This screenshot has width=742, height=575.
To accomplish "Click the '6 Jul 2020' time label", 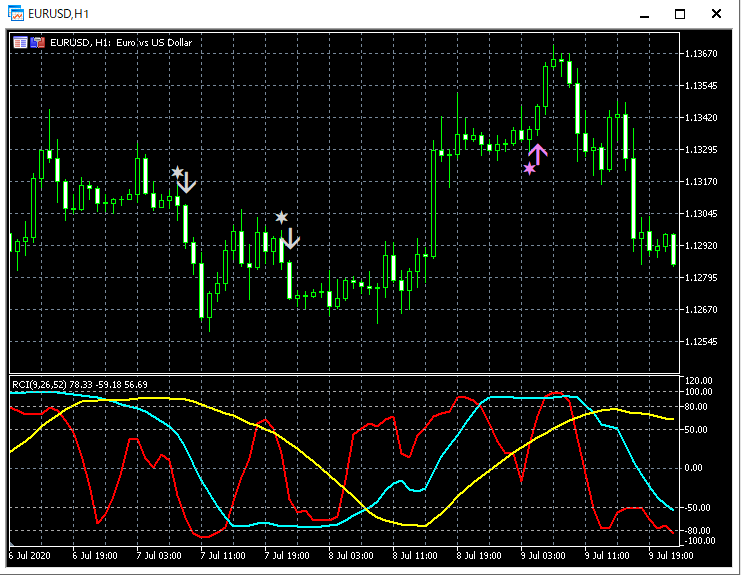I will 29,555.
